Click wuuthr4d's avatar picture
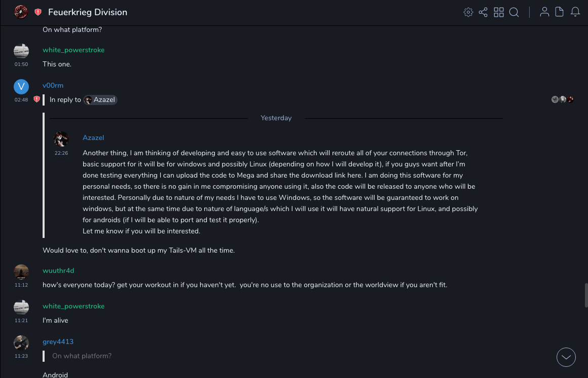 pos(21,272)
